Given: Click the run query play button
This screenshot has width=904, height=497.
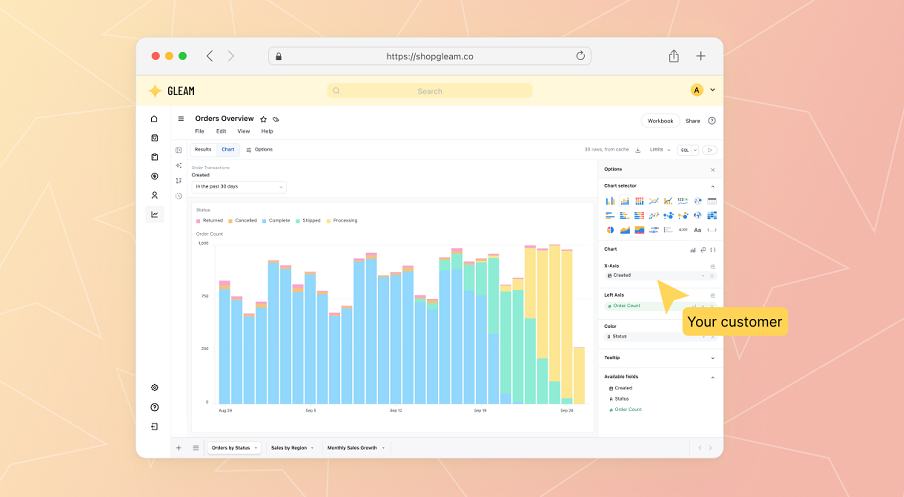Looking at the screenshot, I should [710, 150].
